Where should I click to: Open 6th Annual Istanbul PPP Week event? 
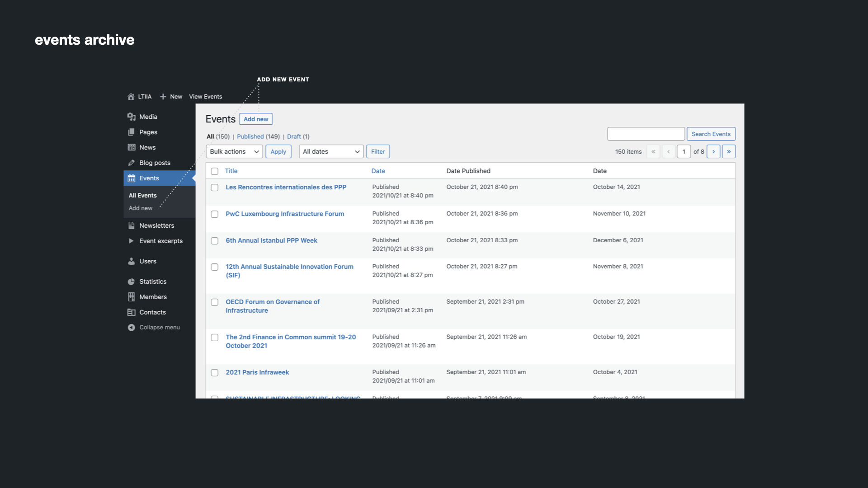(x=272, y=240)
